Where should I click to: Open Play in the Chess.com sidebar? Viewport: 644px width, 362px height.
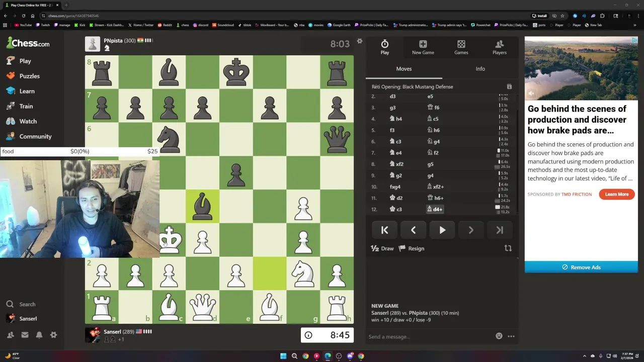(x=19, y=61)
